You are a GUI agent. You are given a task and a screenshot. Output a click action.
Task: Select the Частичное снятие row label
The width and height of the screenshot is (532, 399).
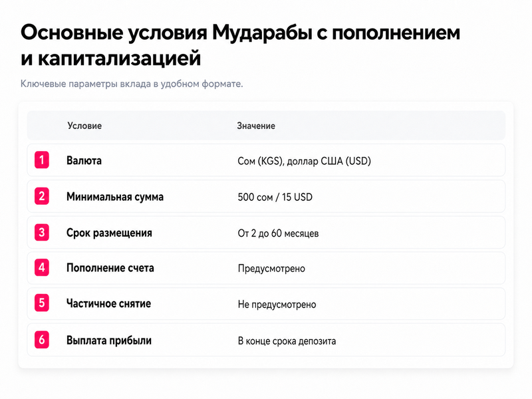point(108,303)
